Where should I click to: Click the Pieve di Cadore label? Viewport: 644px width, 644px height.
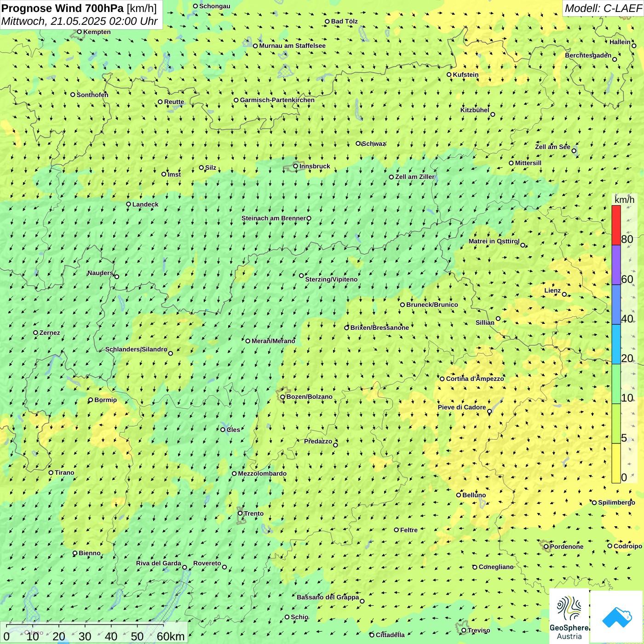(x=462, y=407)
